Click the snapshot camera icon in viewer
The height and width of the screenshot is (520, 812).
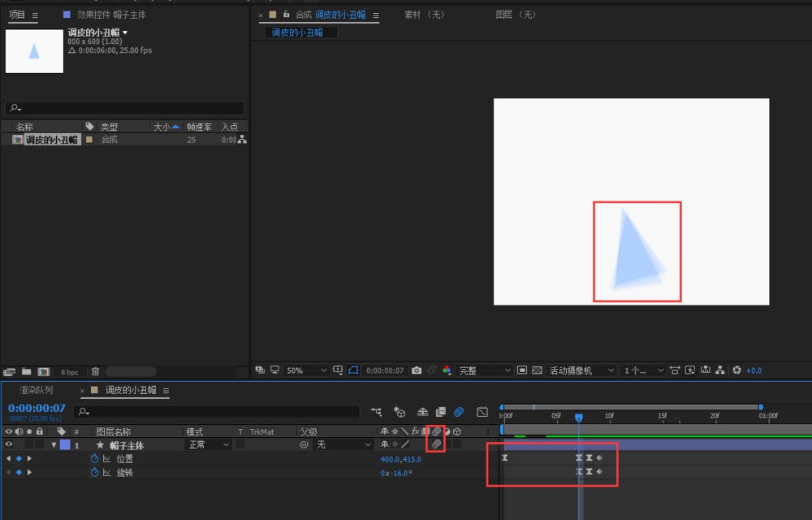[417, 370]
